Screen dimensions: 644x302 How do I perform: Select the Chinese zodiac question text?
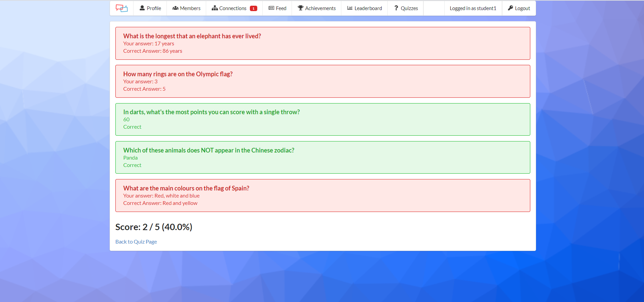click(209, 150)
